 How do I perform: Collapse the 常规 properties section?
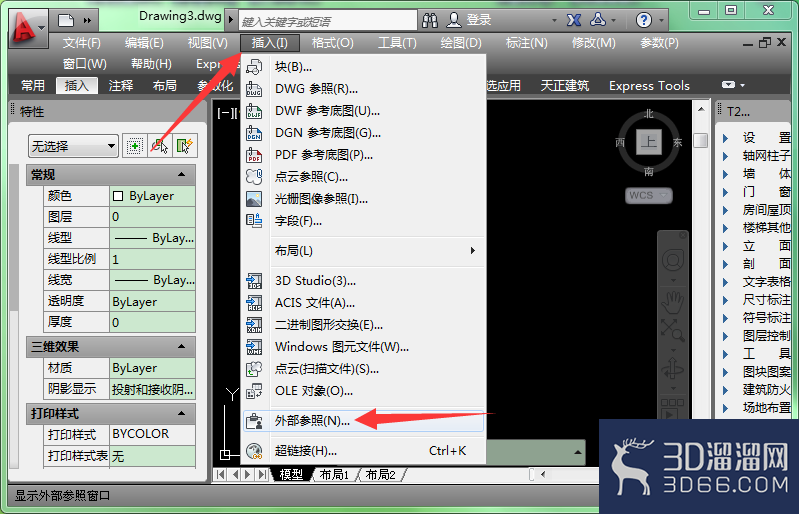tap(181, 175)
